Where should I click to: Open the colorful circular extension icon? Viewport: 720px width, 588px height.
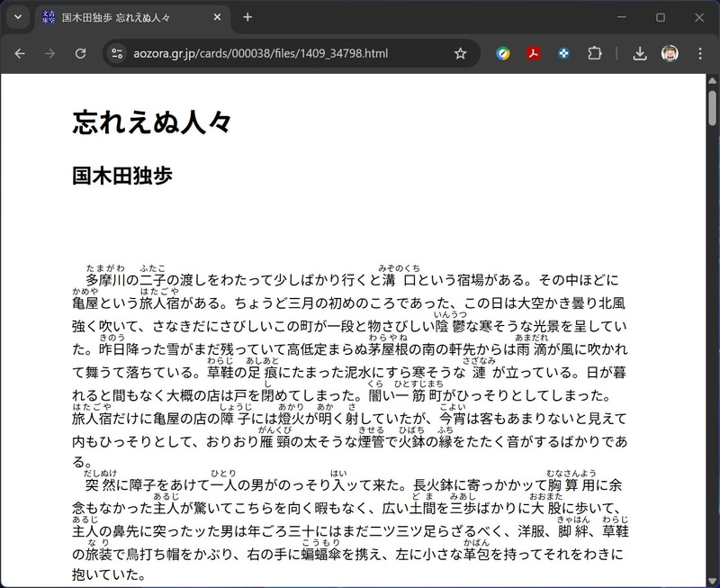point(503,54)
